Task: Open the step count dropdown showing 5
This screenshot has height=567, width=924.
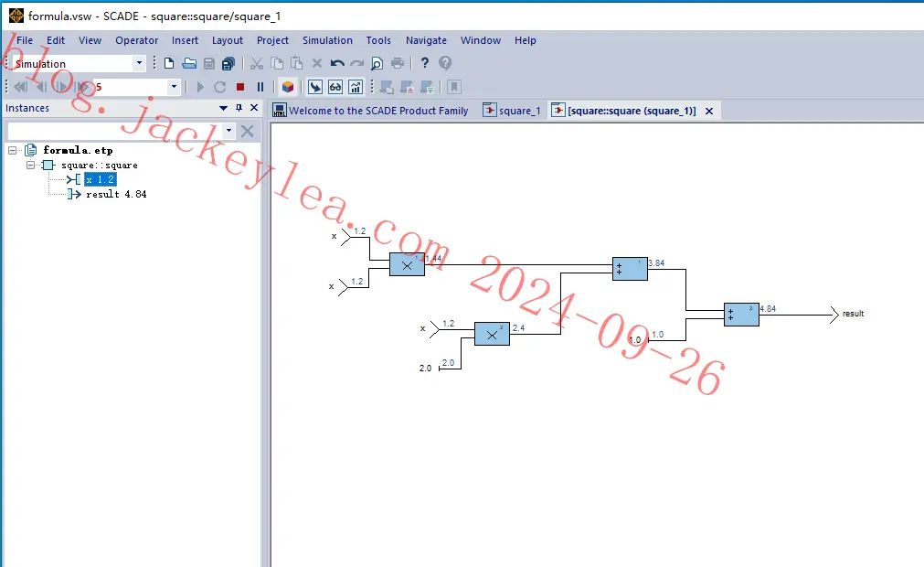Action: (x=174, y=87)
